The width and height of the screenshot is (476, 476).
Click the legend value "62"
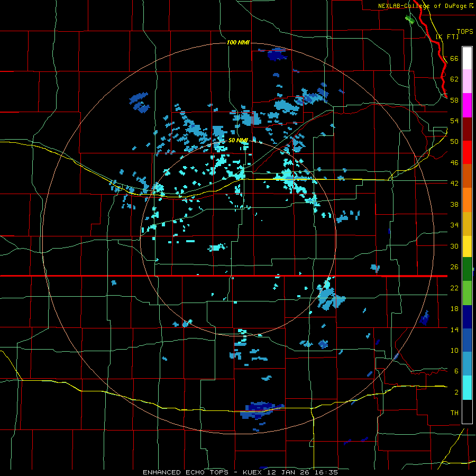pyautogui.click(x=454, y=79)
